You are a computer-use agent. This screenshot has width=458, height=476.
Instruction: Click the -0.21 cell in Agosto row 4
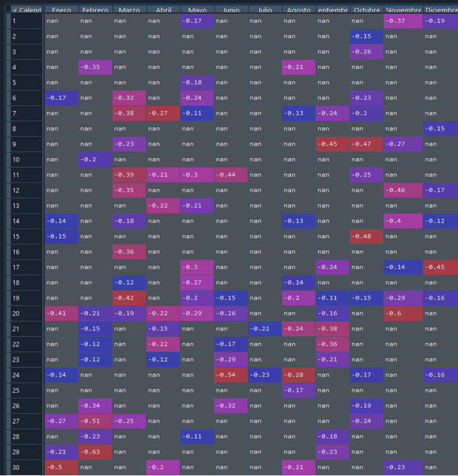click(298, 67)
